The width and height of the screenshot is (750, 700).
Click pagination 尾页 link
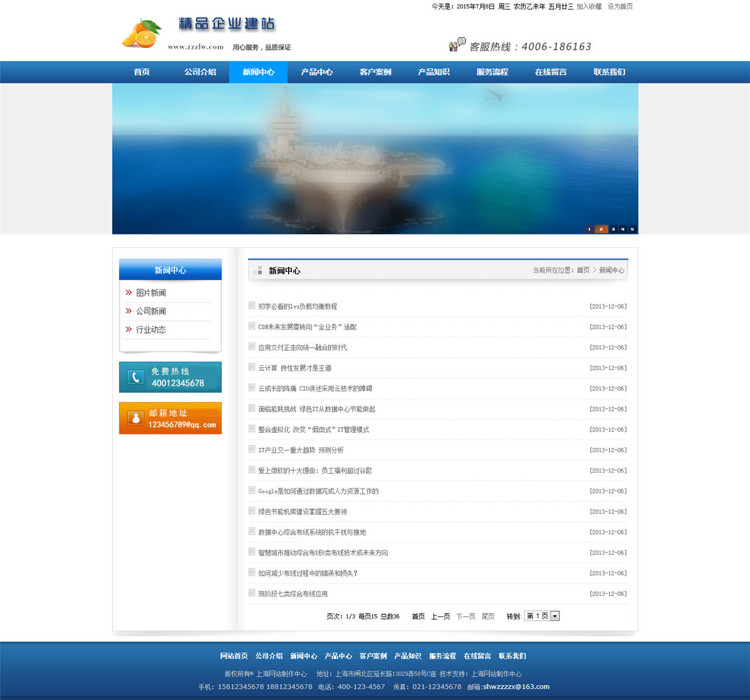coord(488,616)
